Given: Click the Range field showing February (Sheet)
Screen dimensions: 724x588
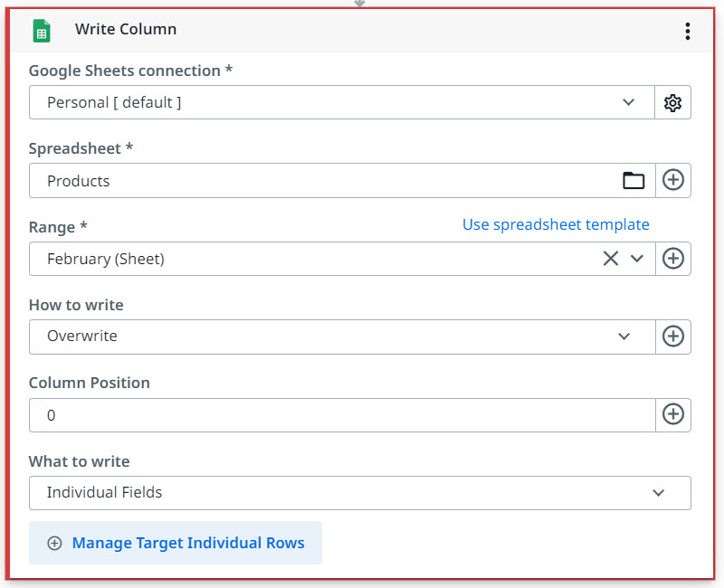Looking at the screenshot, I should click(x=308, y=259).
